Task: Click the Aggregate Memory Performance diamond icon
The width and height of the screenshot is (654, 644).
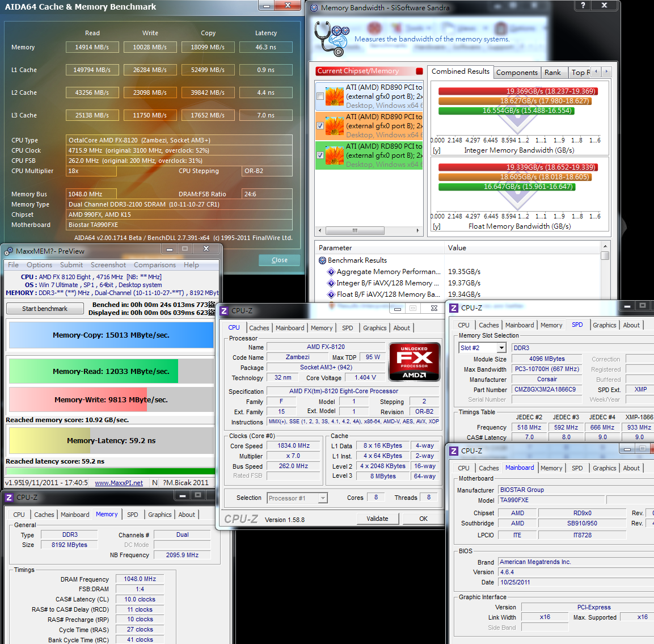Action: pos(331,272)
